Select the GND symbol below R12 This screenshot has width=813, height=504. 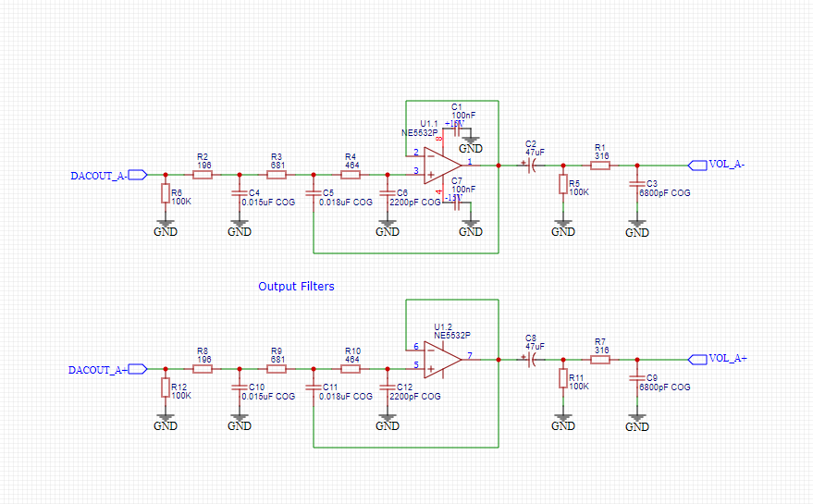point(166,423)
